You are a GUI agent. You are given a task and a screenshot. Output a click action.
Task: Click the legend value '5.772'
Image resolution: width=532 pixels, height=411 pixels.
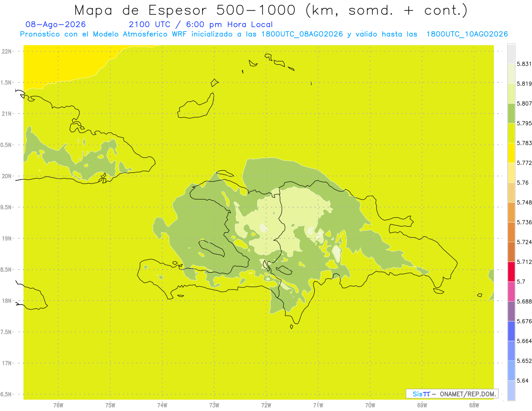tap(524, 163)
